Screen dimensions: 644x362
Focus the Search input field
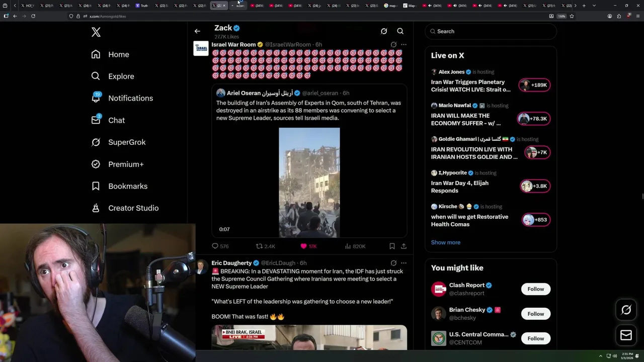491,31
